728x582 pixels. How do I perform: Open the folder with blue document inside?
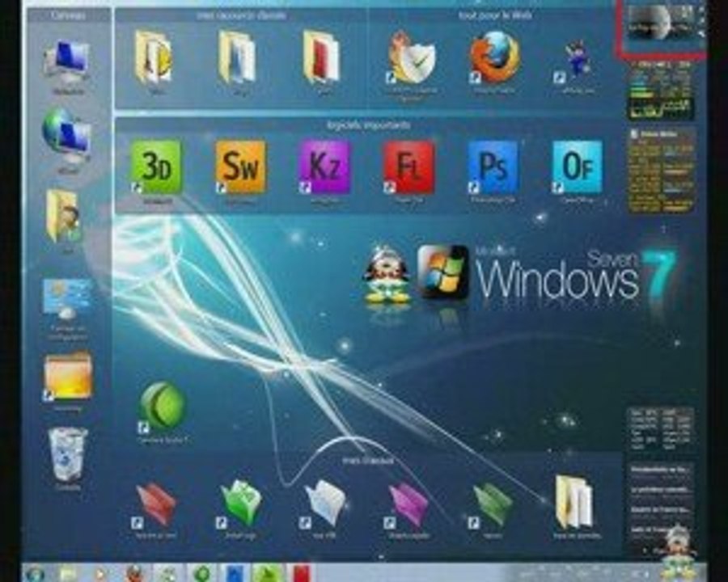pyautogui.click(x=238, y=57)
